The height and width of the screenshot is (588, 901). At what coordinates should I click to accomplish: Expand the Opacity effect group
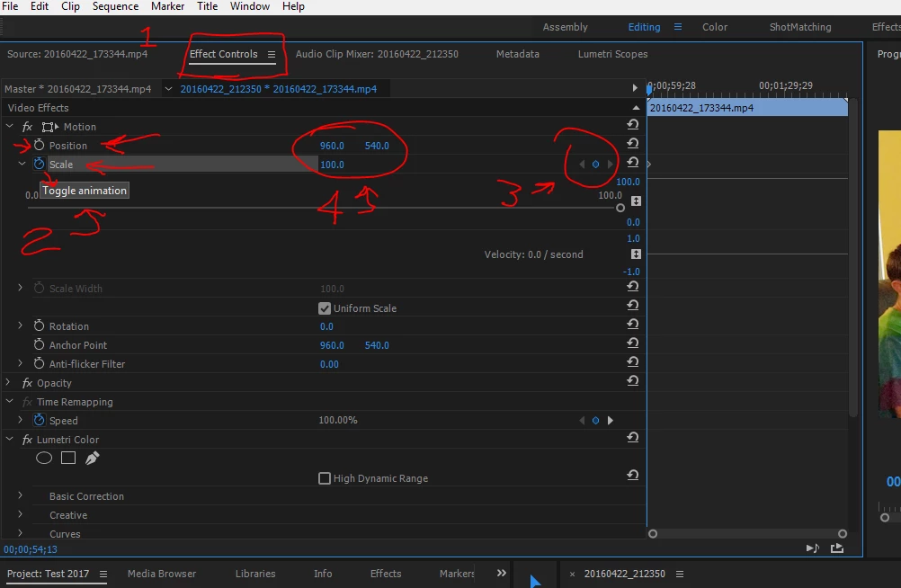(x=8, y=382)
